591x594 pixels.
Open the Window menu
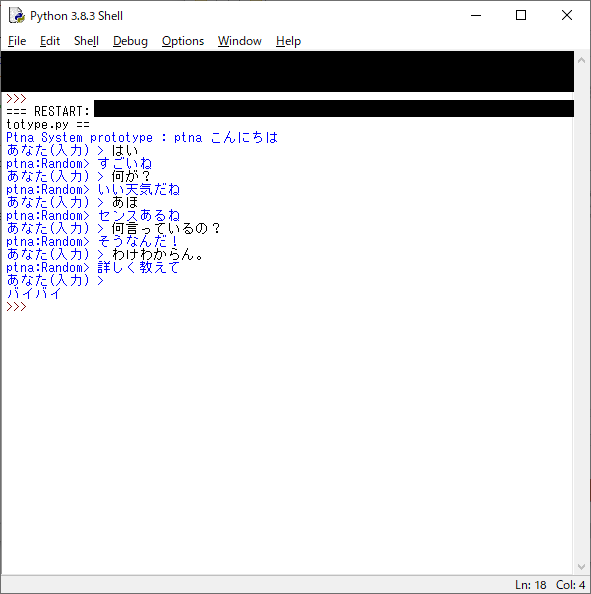(239, 41)
